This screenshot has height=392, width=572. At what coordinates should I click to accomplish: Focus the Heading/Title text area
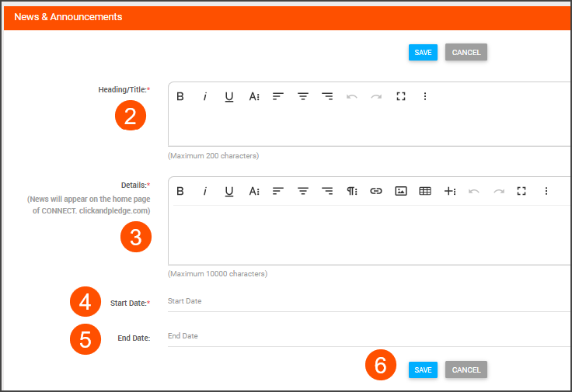point(369,127)
